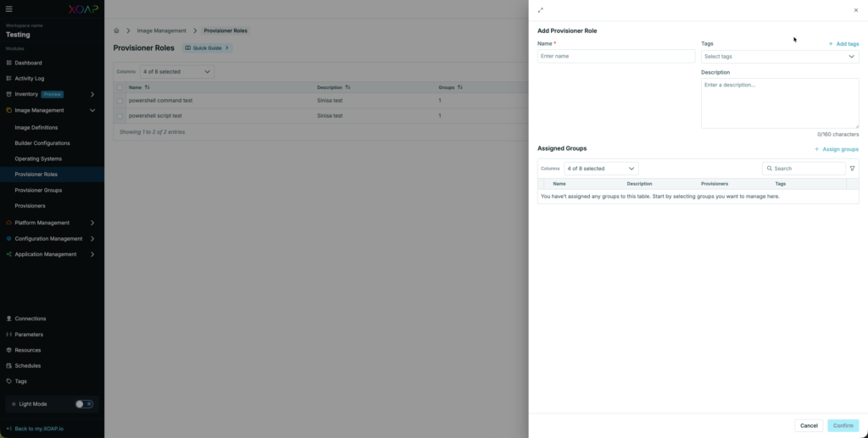Viewport: 868px width, 438px height.
Task: Open the Select tags dropdown
Action: point(779,57)
